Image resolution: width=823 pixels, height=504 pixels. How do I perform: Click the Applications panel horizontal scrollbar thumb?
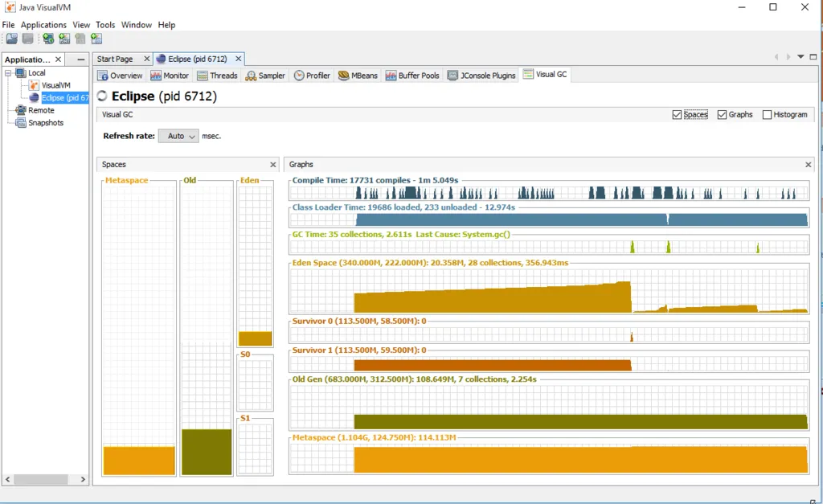(x=41, y=479)
